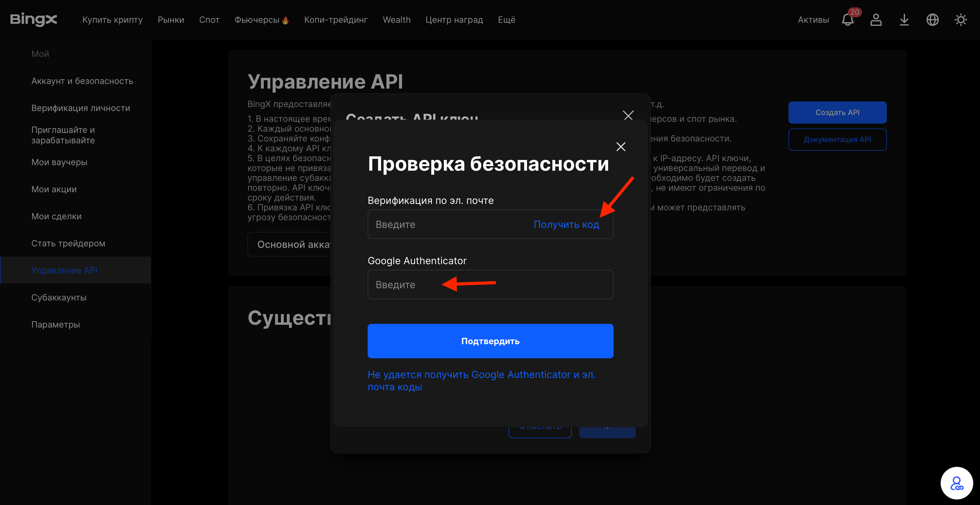Click the Документация API button

[837, 139]
